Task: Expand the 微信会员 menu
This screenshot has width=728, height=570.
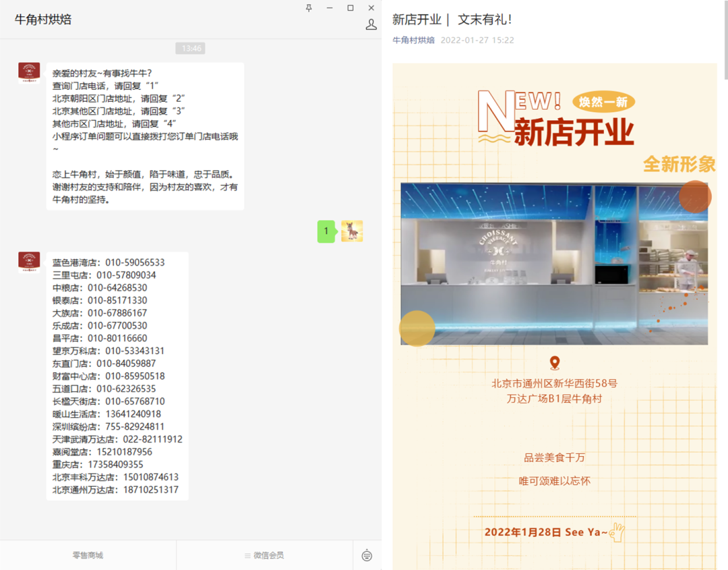Action: (264, 555)
